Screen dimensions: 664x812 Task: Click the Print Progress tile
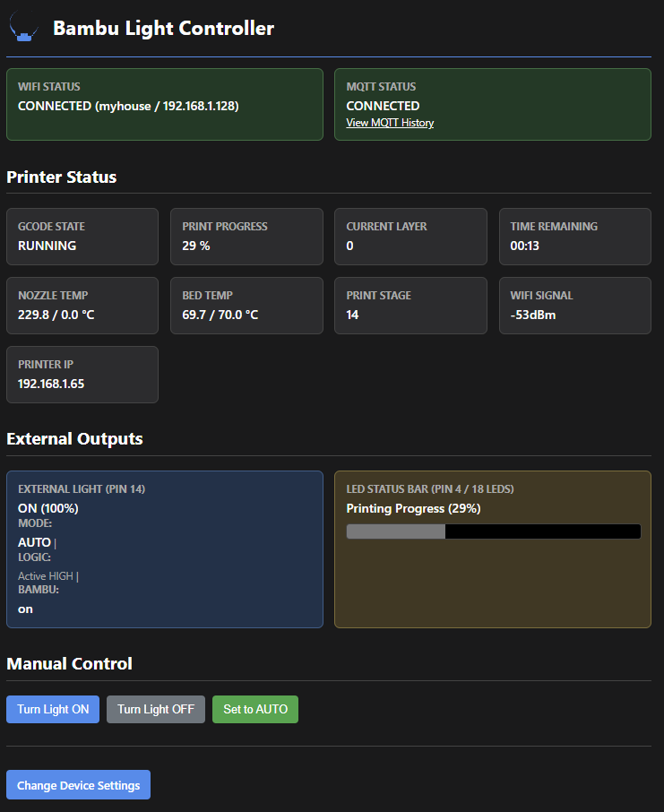(x=246, y=237)
